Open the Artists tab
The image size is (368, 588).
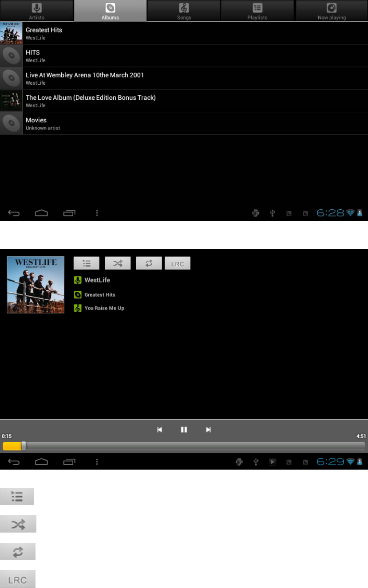(x=36, y=11)
